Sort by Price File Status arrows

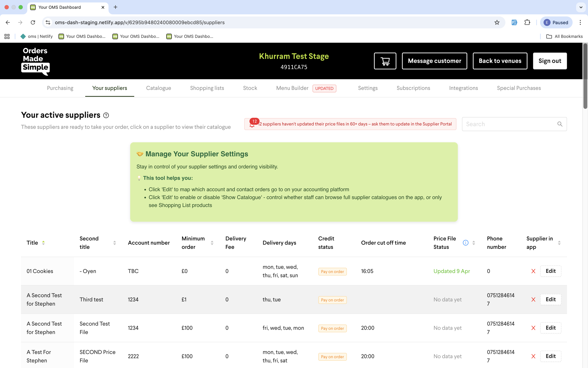[x=474, y=243]
